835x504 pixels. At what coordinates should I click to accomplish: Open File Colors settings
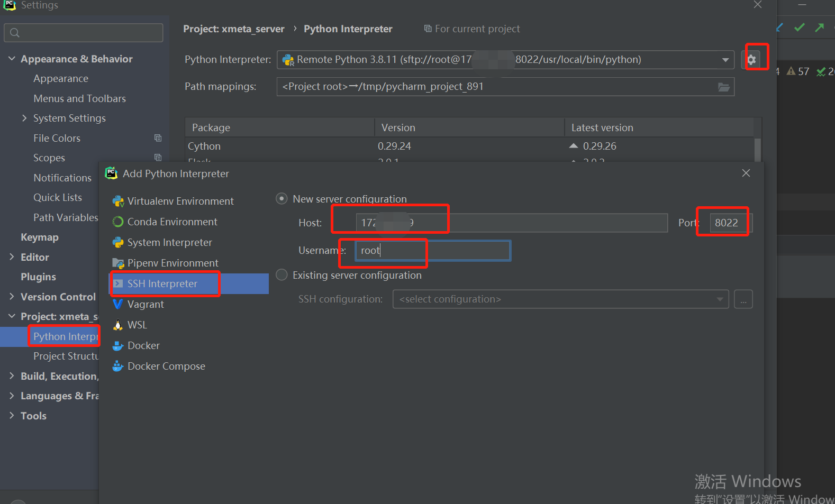click(x=57, y=138)
